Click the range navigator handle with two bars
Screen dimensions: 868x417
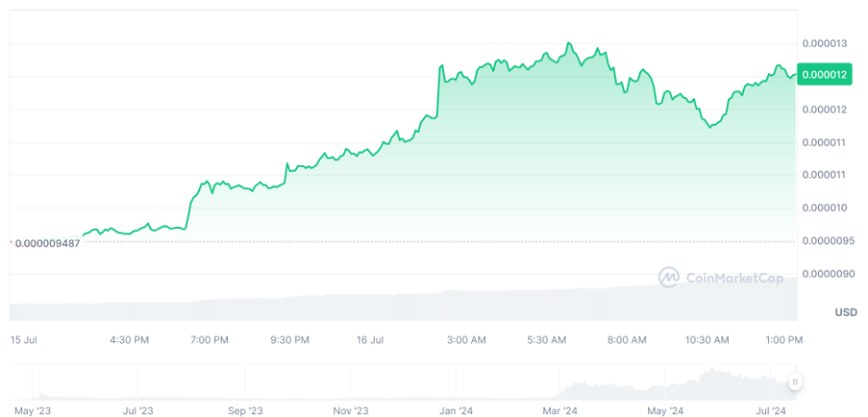[795, 382]
